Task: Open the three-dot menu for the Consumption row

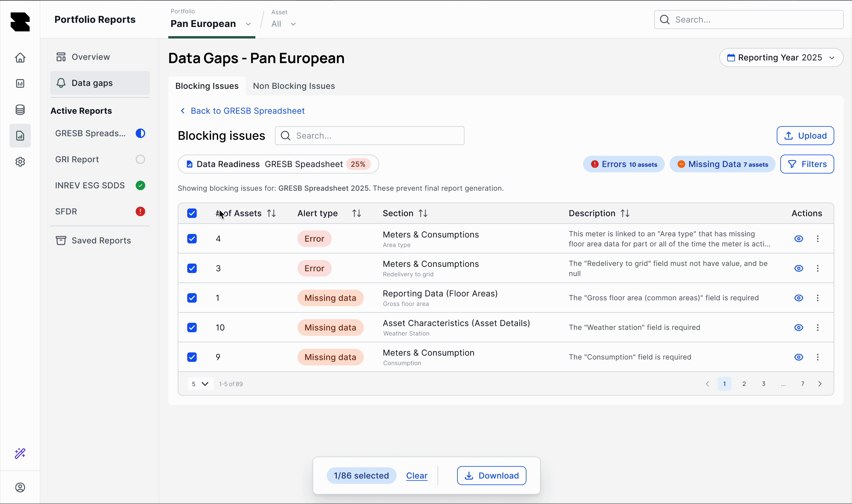Action: tap(818, 357)
